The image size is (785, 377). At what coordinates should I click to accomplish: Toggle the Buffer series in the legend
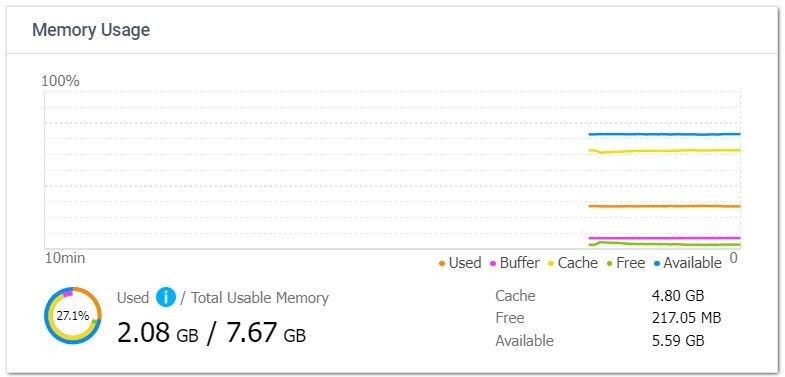tap(514, 263)
